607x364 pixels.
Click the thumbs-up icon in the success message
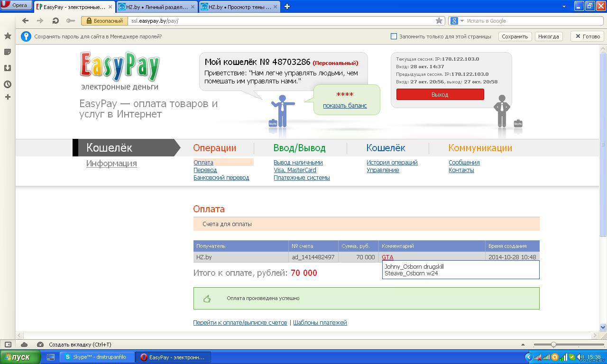click(x=207, y=299)
